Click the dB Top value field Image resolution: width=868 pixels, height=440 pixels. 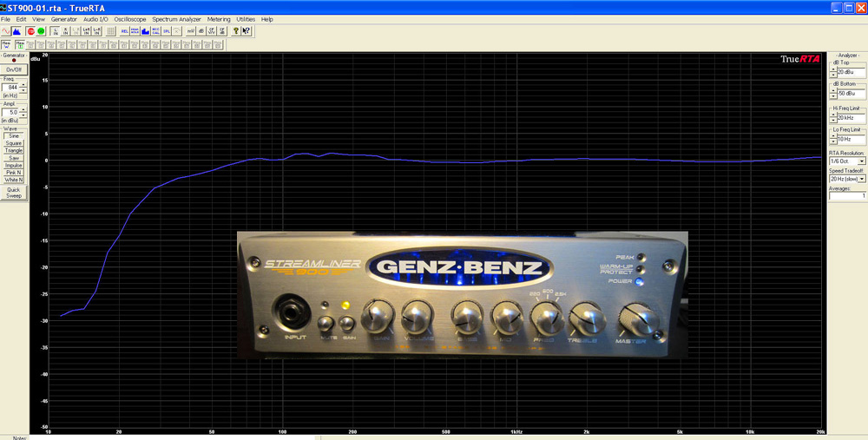coord(852,73)
